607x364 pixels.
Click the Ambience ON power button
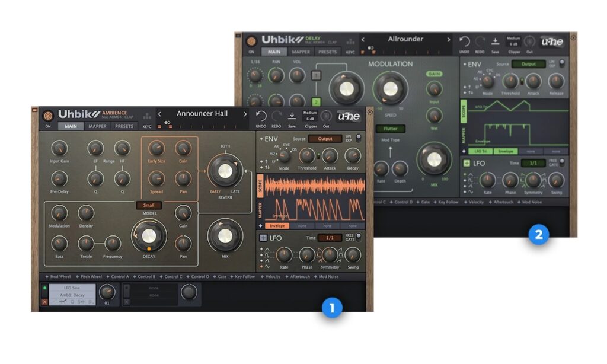coord(48,126)
